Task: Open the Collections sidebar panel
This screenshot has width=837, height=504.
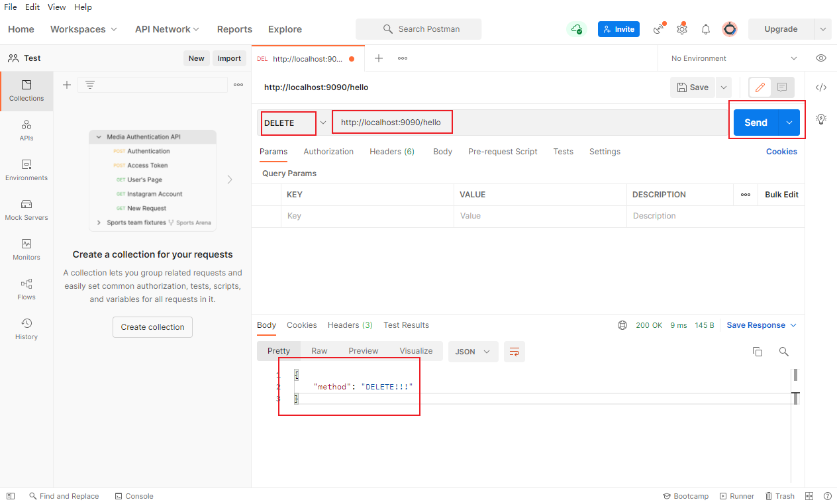Action: [26, 91]
